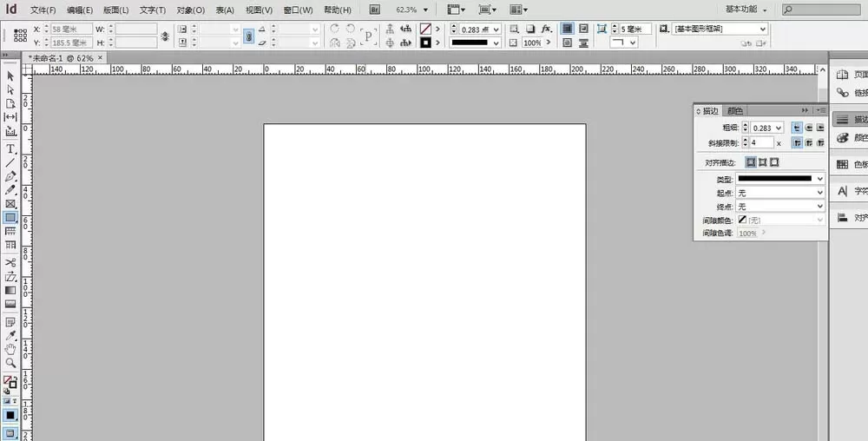Select the Gap tool in the toolbox
The width and height of the screenshot is (868, 441).
pos(10,117)
